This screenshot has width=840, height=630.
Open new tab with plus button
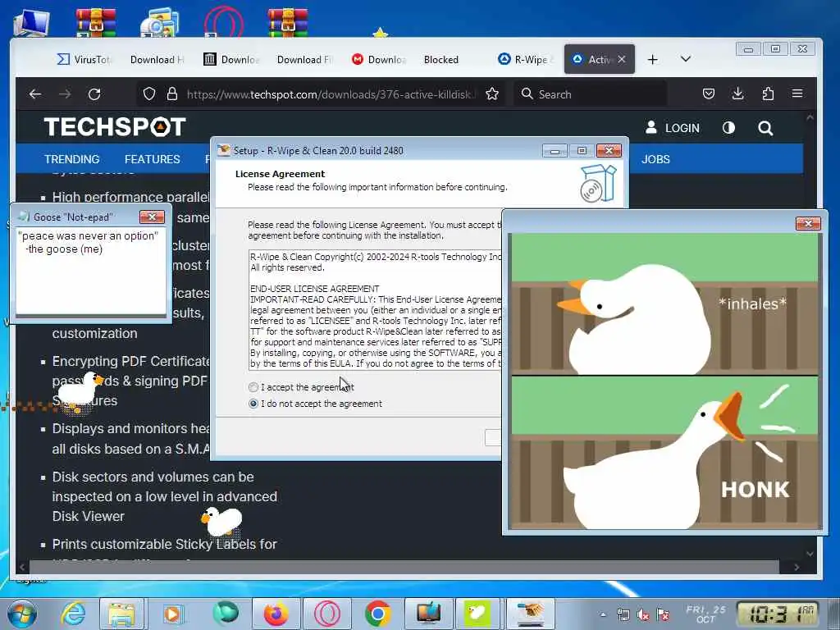tap(652, 59)
